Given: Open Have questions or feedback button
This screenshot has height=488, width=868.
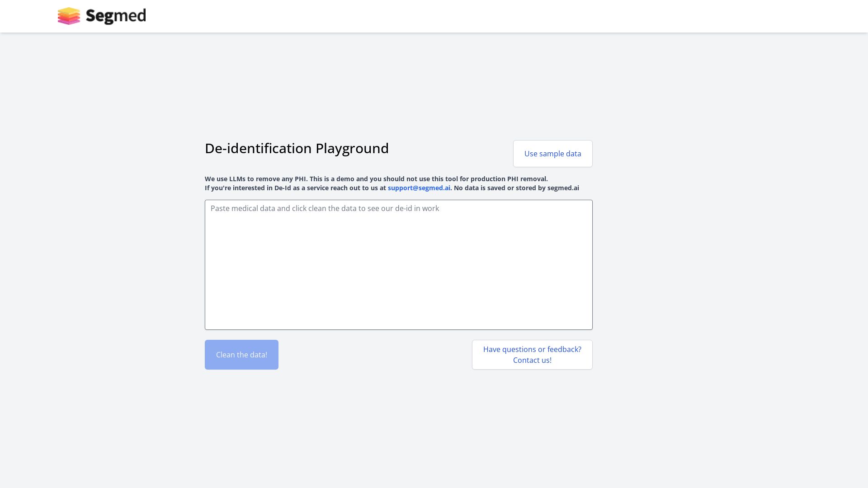Looking at the screenshot, I should [x=532, y=355].
